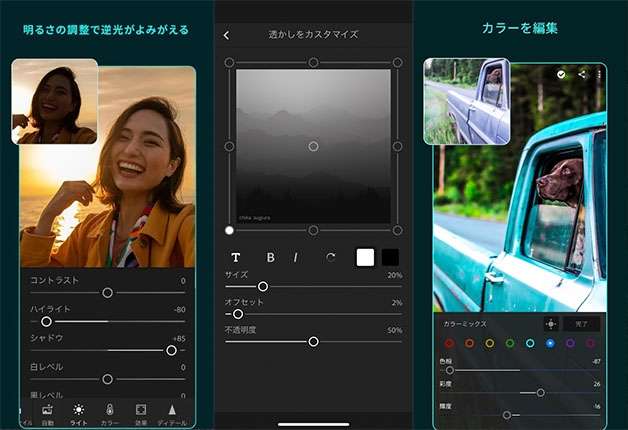Open the three-dot more menu
This screenshot has height=430, width=628.
click(599, 74)
